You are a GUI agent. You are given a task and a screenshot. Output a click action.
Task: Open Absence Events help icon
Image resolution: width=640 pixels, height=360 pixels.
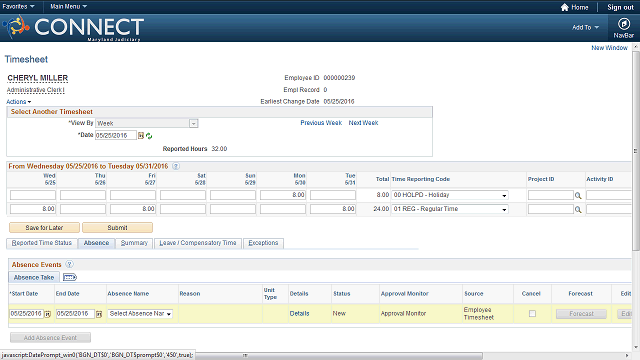click(69, 264)
